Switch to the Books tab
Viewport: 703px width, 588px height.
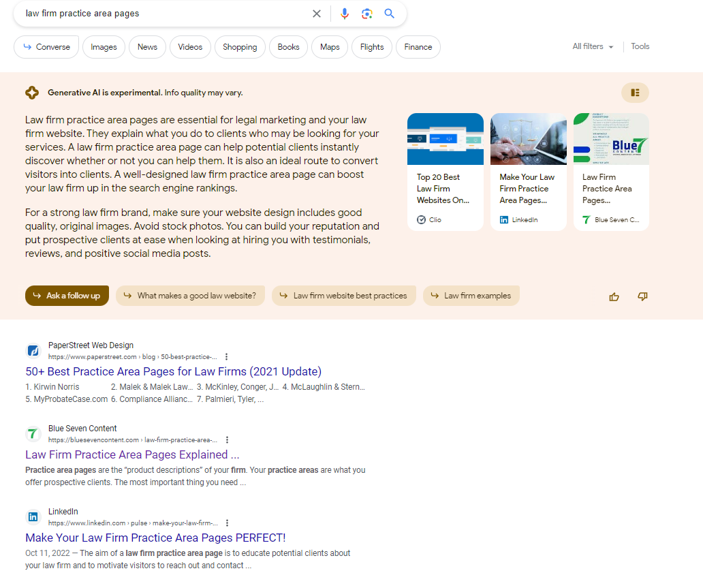click(288, 46)
